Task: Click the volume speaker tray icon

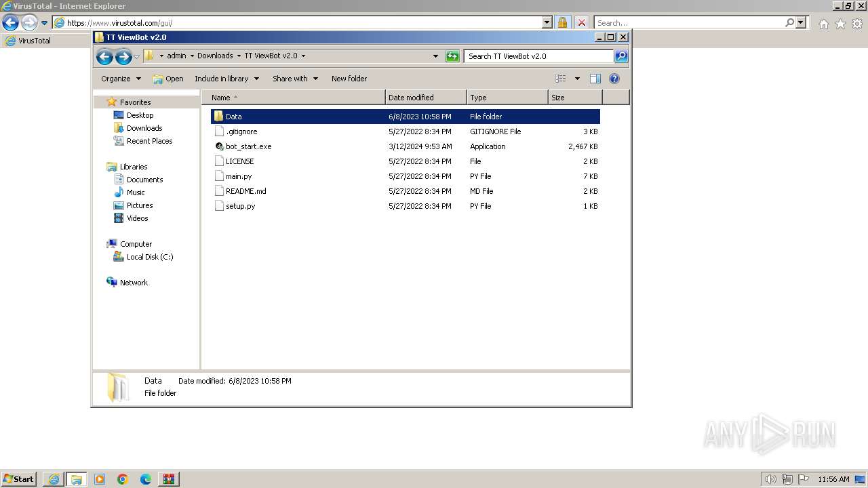Action: pos(770,479)
